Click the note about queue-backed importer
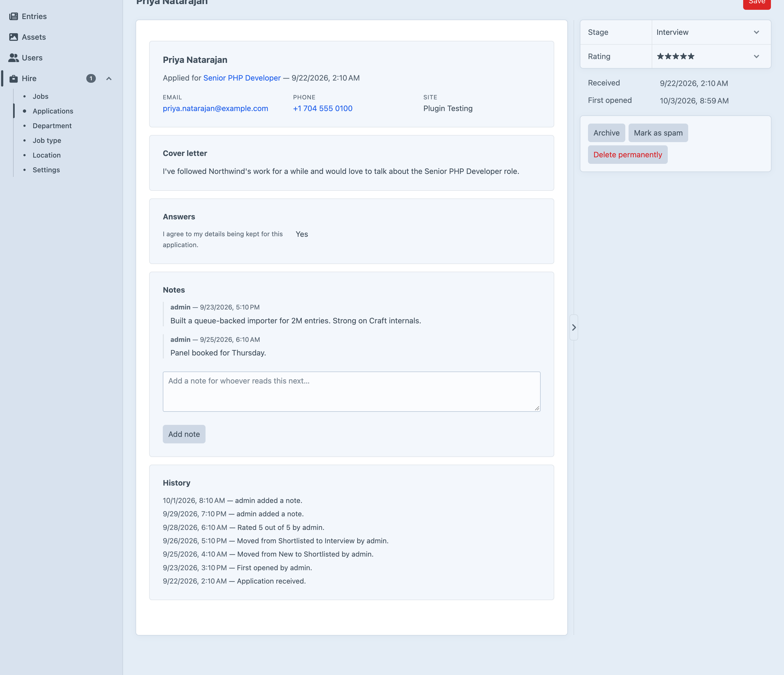This screenshot has height=675, width=784. tap(296, 320)
